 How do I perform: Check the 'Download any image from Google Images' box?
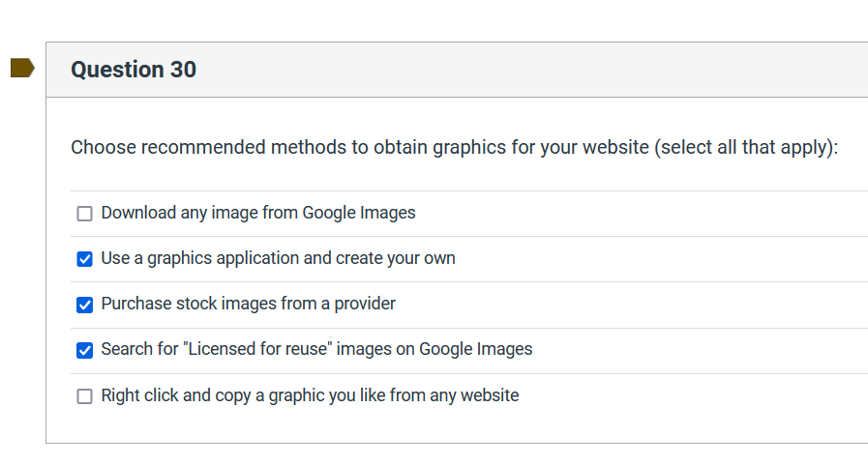tap(84, 214)
